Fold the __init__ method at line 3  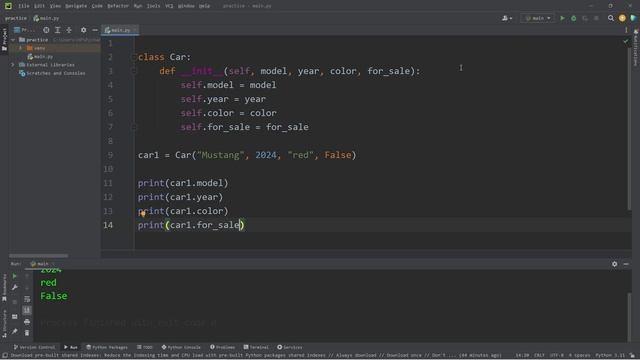click(x=133, y=71)
